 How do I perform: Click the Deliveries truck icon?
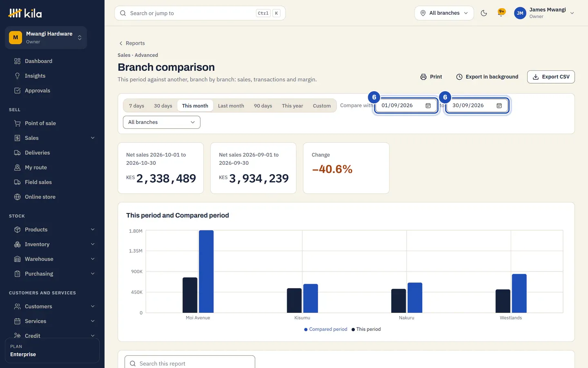(x=17, y=153)
